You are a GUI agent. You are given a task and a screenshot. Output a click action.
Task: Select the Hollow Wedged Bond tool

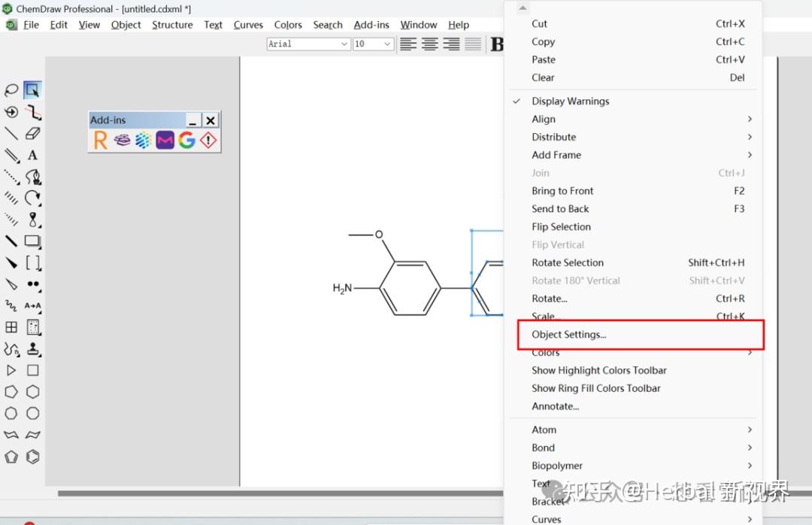(11, 284)
